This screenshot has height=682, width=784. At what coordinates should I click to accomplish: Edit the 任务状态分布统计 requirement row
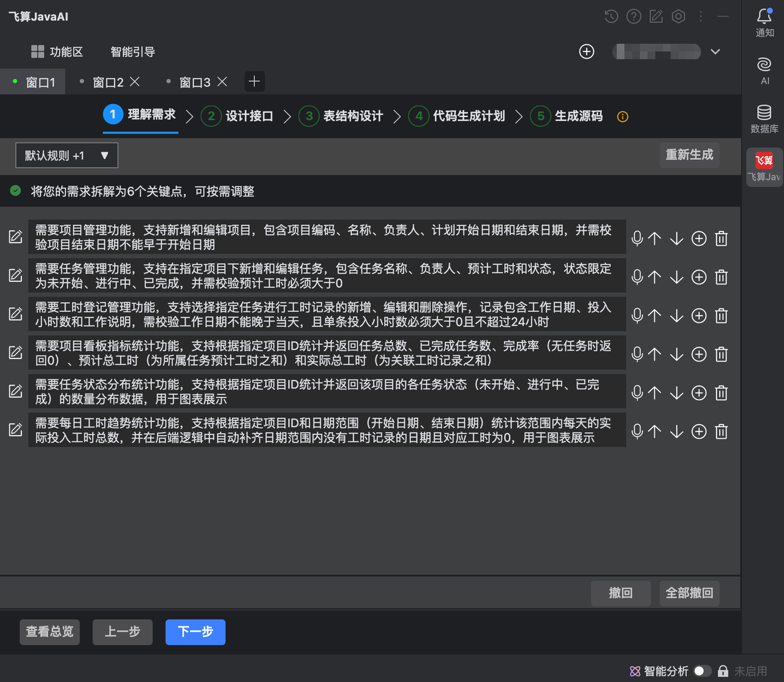click(15, 392)
